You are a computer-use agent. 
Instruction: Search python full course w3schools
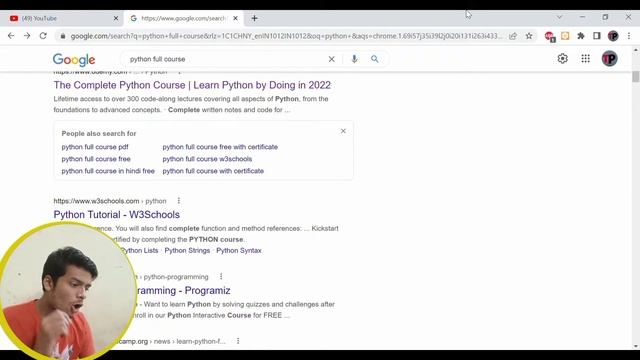pyautogui.click(x=207, y=159)
